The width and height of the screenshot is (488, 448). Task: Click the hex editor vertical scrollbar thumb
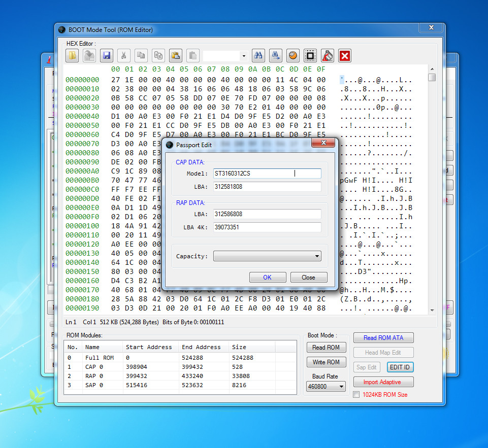[432, 78]
